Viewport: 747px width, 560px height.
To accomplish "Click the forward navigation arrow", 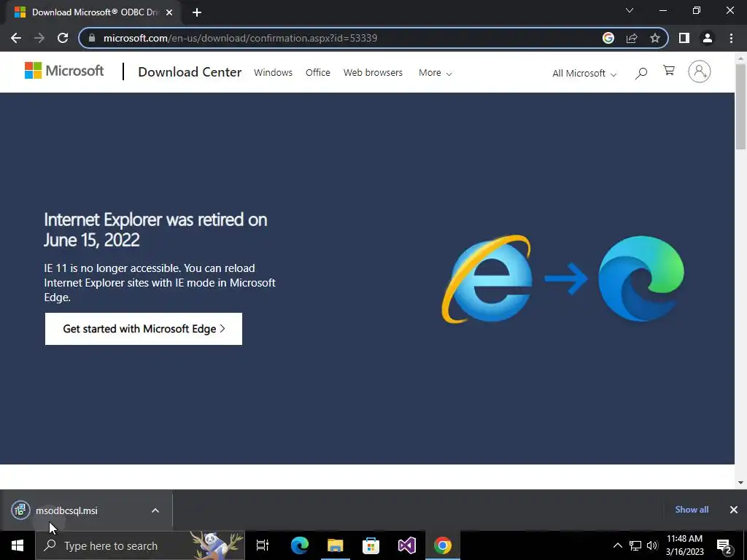I will point(39,38).
